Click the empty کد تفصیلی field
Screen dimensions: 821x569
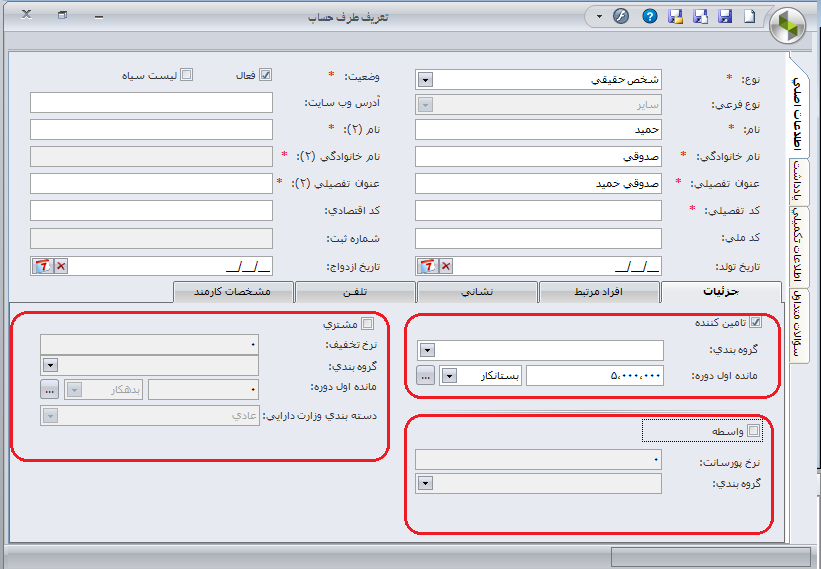click(x=538, y=210)
